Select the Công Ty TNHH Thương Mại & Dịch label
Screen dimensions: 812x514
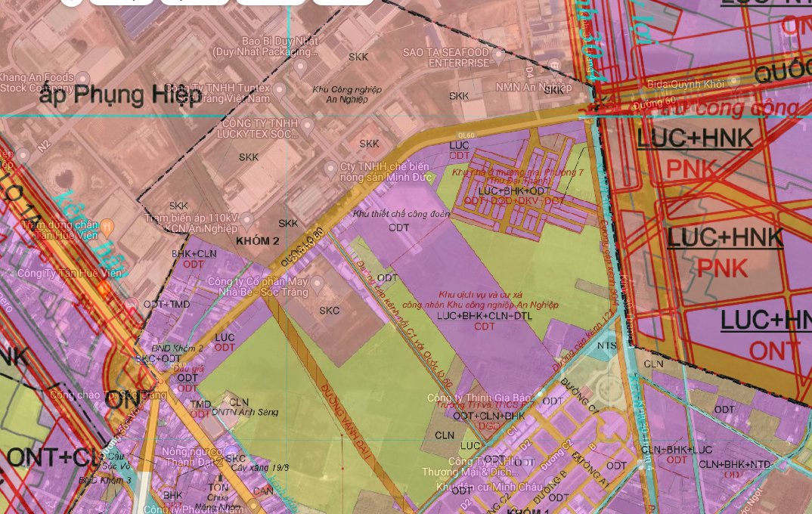coord(470,466)
